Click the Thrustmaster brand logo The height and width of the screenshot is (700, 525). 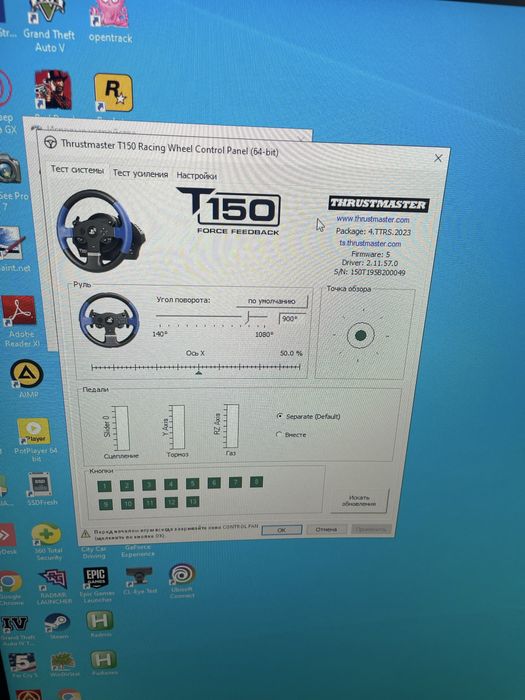coord(379,204)
